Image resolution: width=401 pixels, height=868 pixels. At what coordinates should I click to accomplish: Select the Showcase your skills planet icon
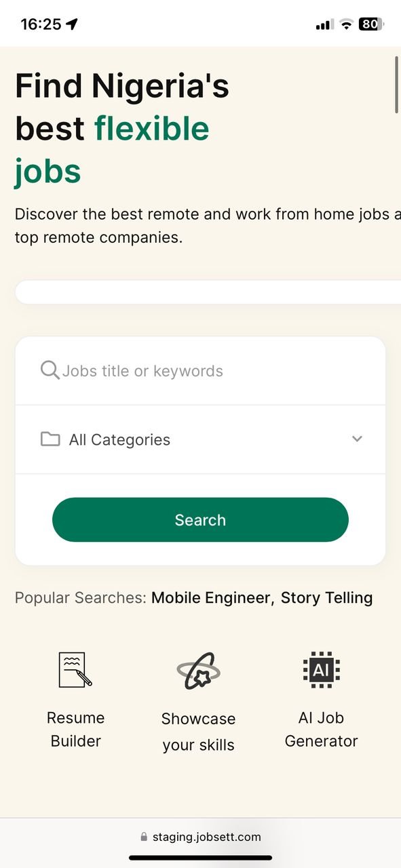198,671
